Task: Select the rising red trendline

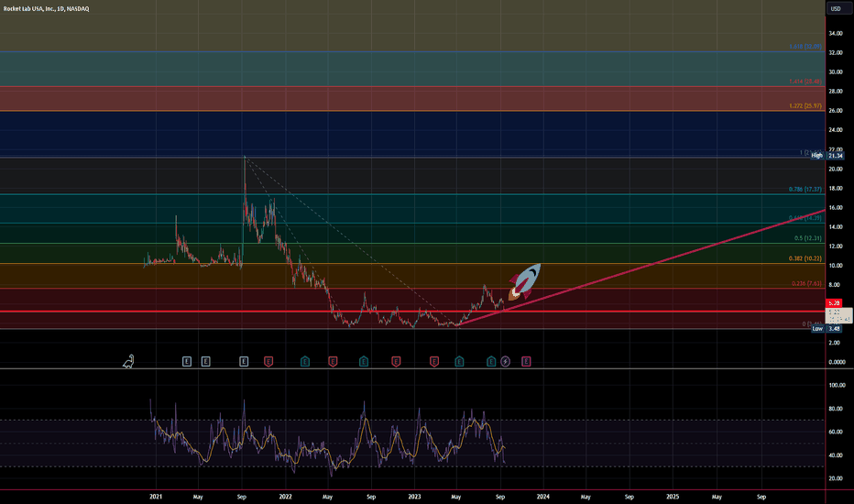Action: 642,267
